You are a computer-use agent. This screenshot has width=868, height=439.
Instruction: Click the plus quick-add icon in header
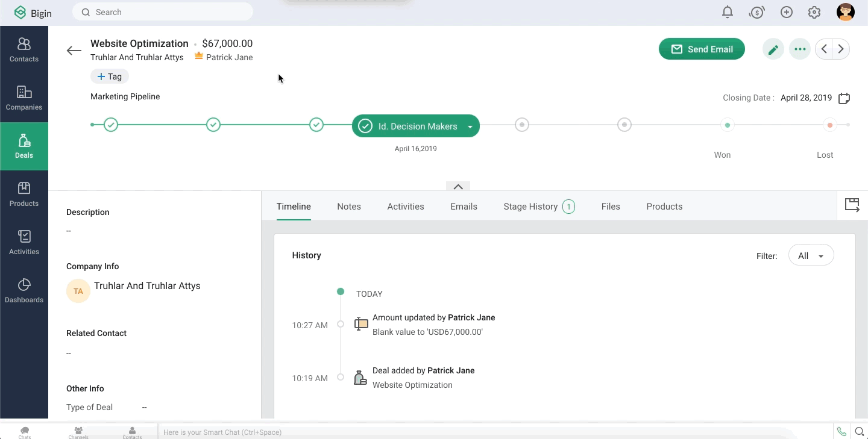pyautogui.click(x=786, y=12)
